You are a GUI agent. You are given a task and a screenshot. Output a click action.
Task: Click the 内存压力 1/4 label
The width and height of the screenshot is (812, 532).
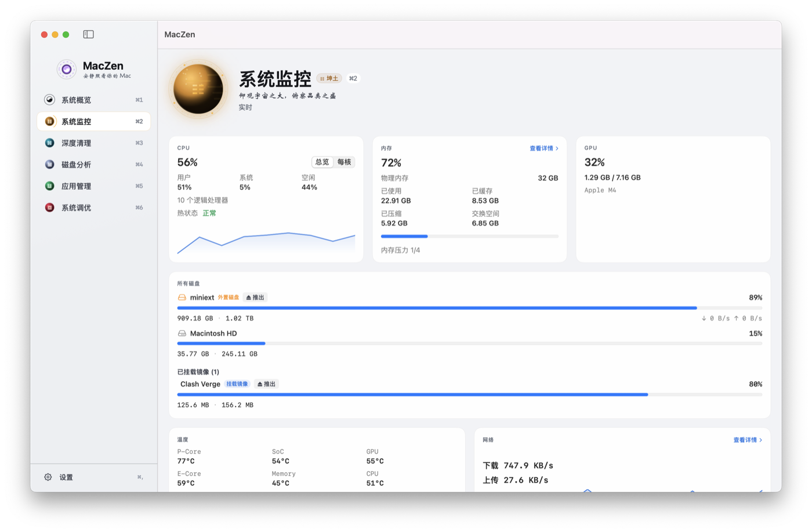tap(401, 251)
